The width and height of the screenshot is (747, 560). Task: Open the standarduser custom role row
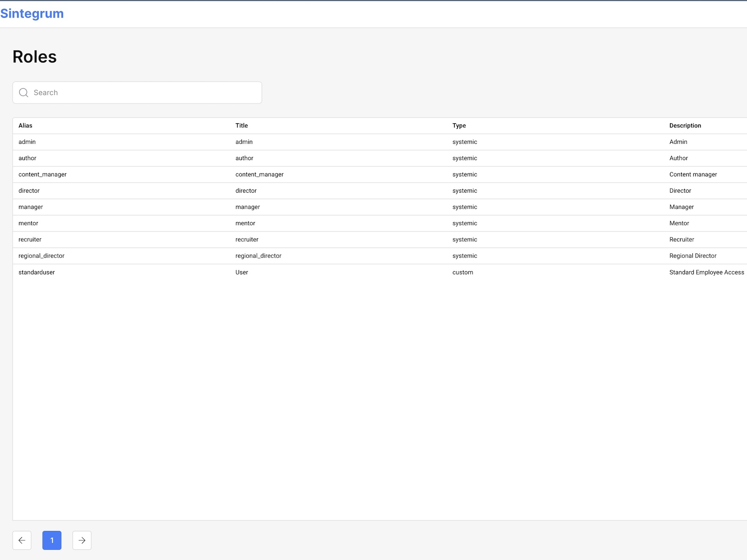tap(187, 272)
